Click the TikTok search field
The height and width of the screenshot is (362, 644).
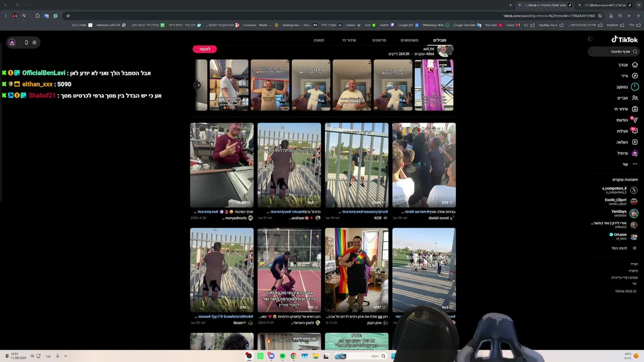pyautogui.click(x=614, y=52)
